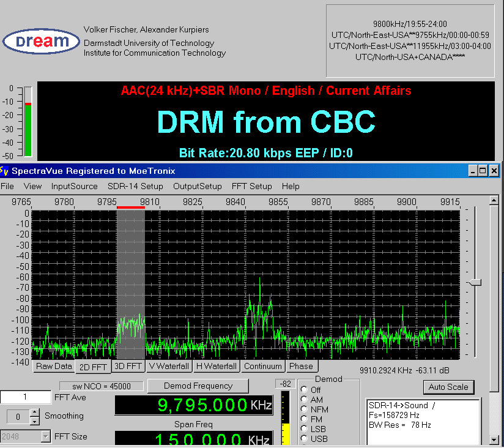504x448 pixels.
Task: Switch to the Raw Data tab
Action: [54, 366]
